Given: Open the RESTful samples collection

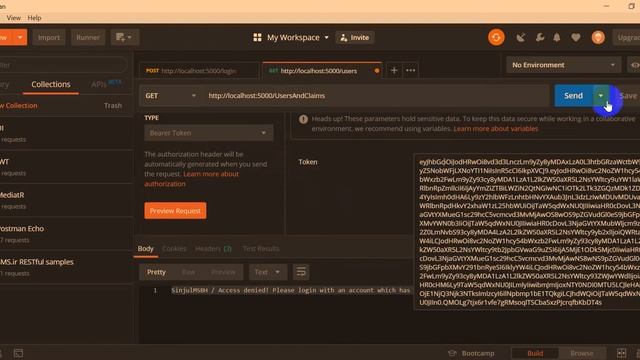Looking at the screenshot, I should (x=66, y=267).
